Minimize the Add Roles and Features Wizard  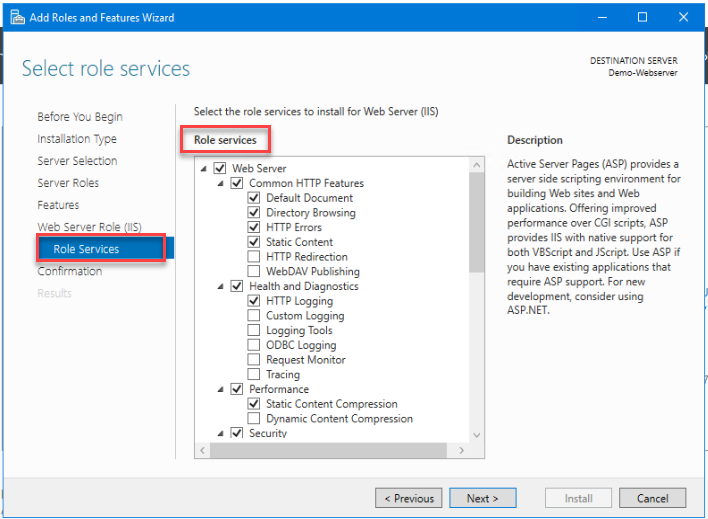602,17
